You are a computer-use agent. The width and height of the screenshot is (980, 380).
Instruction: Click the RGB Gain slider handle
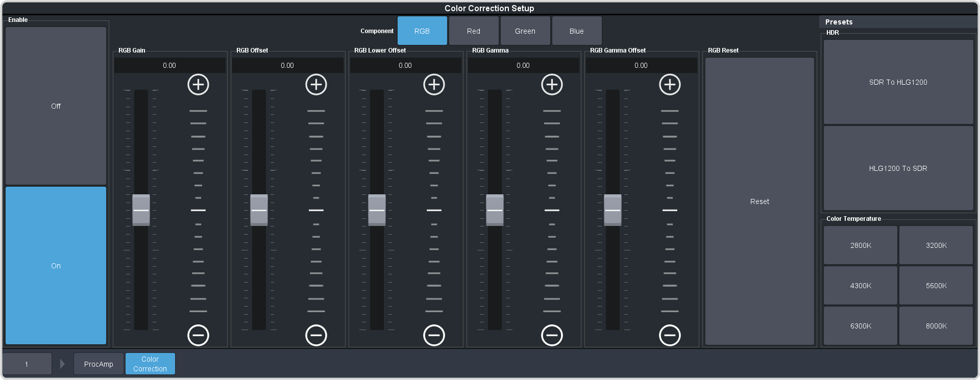(x=141, y=210)
